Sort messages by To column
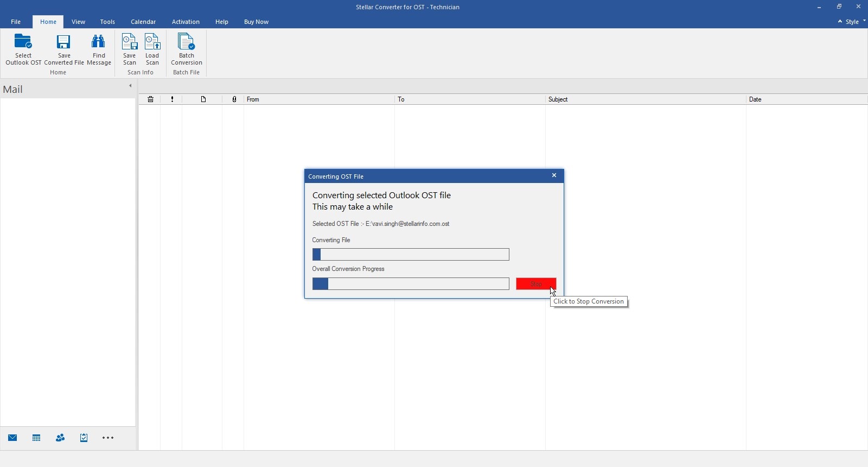Image resolution: width=868 pixels, height=467 pixels. (470, 99)
